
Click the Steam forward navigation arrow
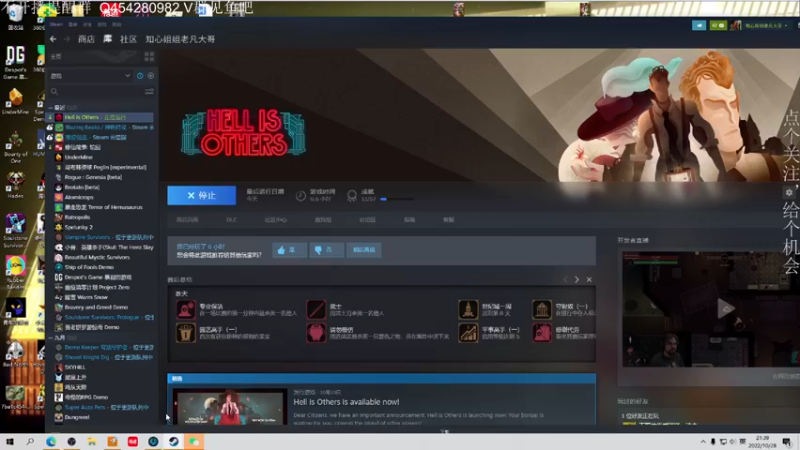point(67,39)
